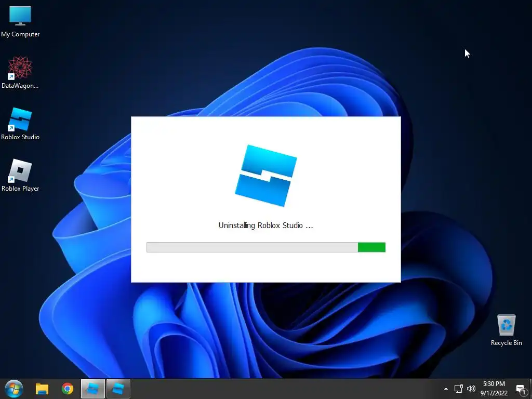The width and height of the screenshot is (532, 399).
Task: Select the DataWagon desktop shortcut
Action: 20,72
